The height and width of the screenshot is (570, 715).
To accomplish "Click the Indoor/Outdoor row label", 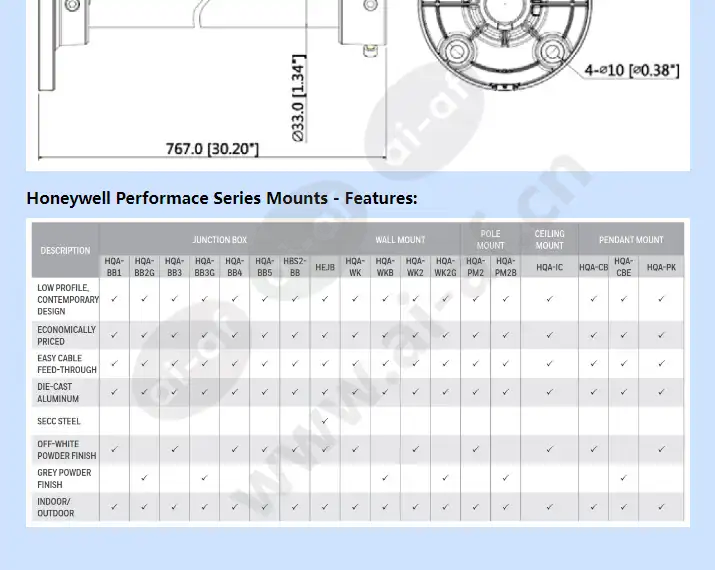I will tap(55, 507).
